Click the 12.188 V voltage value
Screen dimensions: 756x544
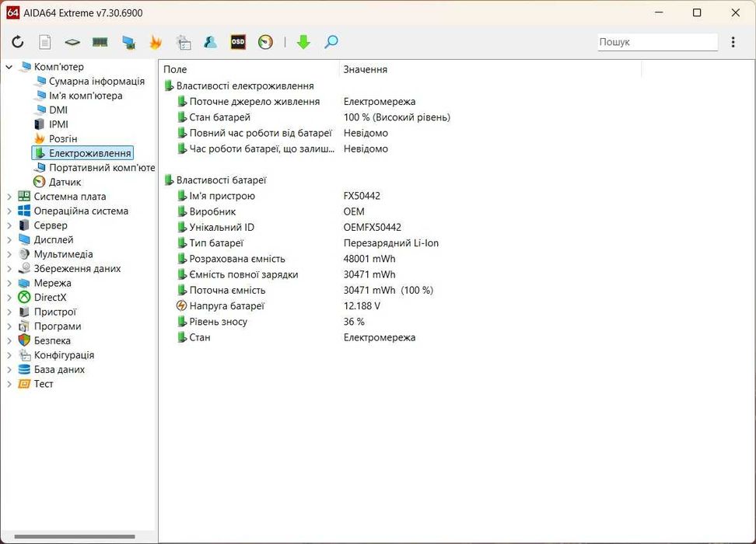tap(362, 306)
